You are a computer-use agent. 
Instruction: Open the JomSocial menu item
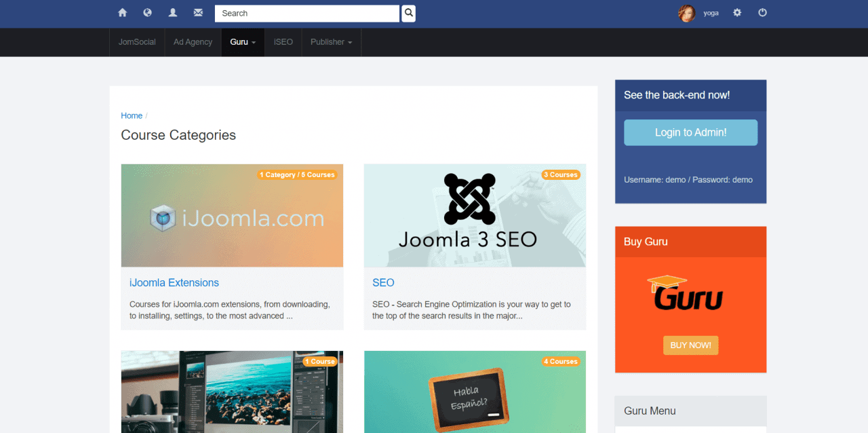[x=137, y=42]
